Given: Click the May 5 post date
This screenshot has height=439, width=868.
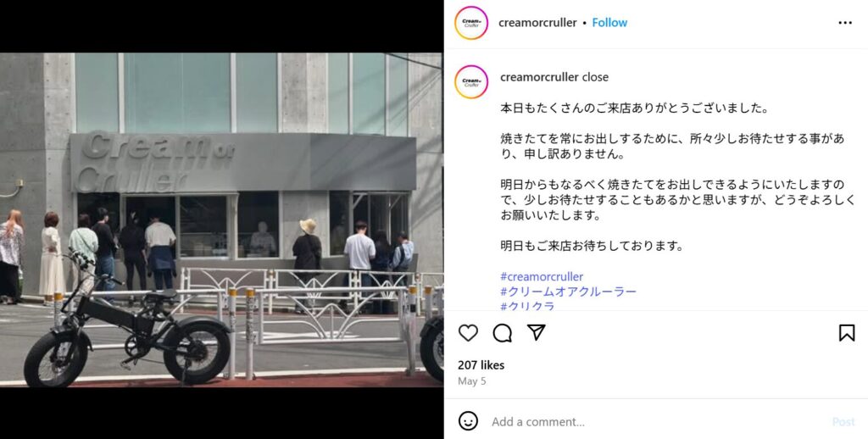Looking at the screenshot, I should 471,381.
